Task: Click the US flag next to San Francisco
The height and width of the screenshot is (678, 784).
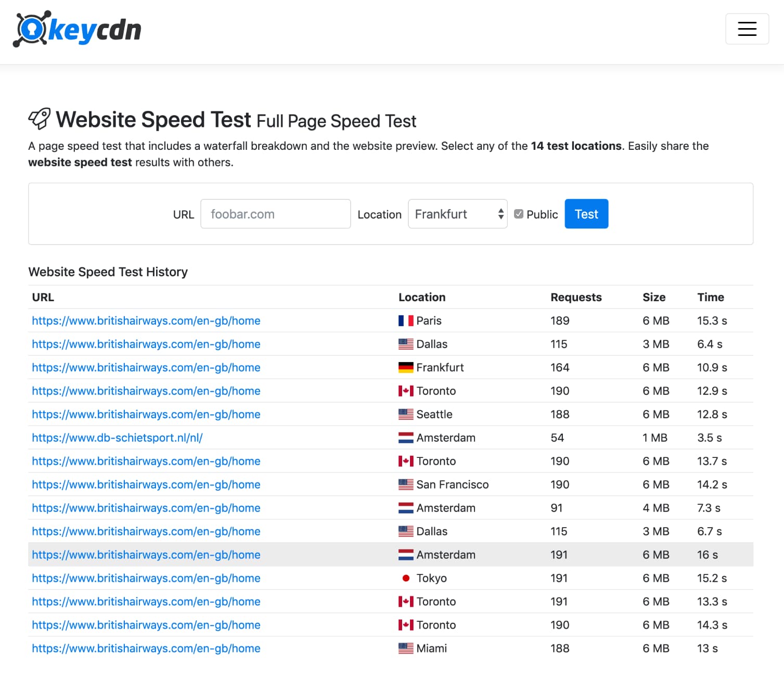Action: (x=406, y=484)
